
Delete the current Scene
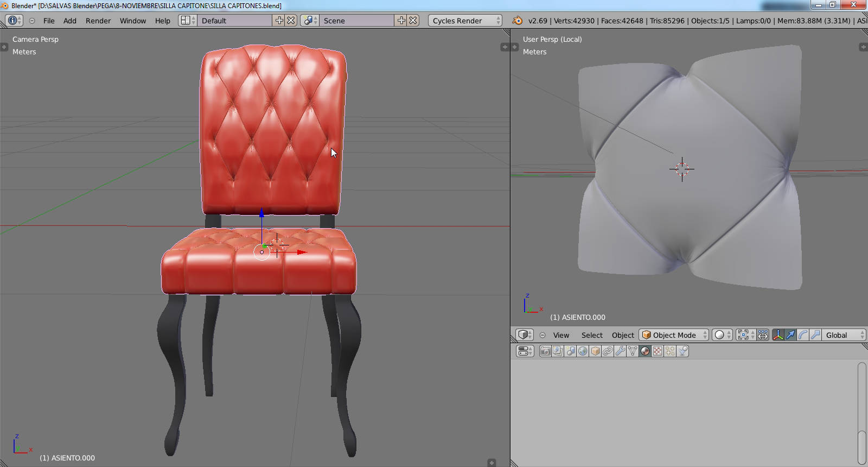tap(413, 21)
